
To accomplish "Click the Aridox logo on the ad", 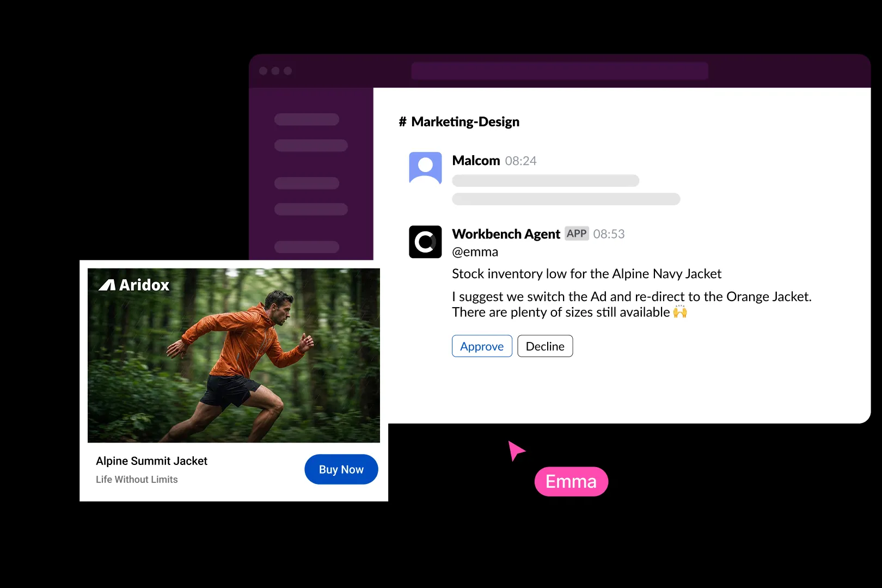I will point(134,285).
